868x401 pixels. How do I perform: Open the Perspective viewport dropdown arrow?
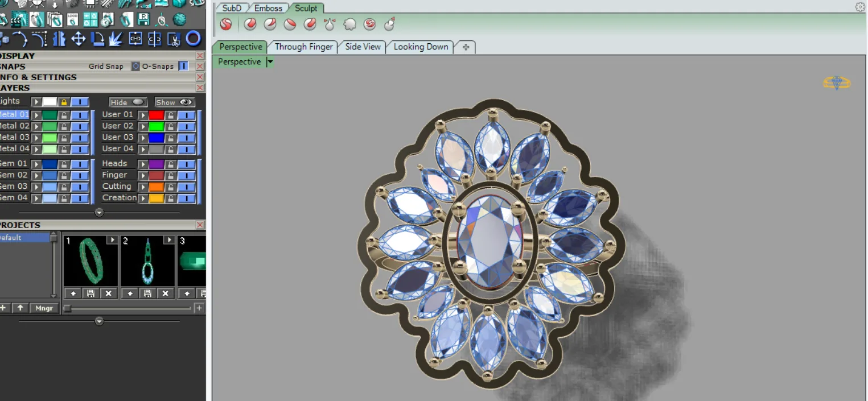pyautogui.click(x=270, y=62)
